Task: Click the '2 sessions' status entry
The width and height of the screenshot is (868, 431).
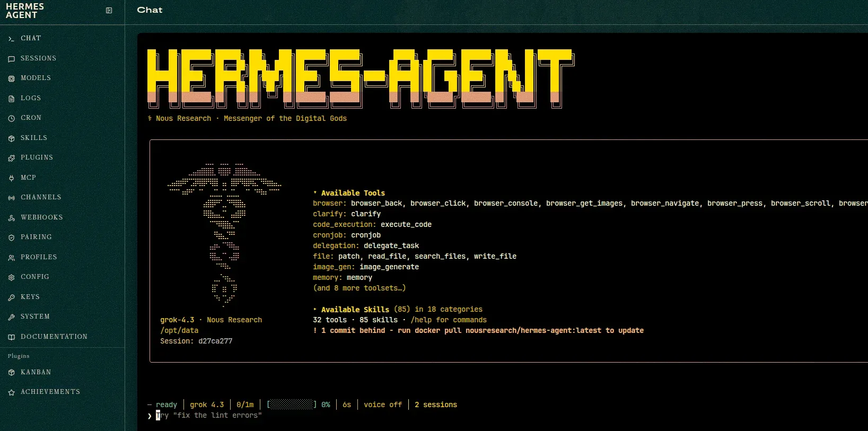Action: [436, 405]
